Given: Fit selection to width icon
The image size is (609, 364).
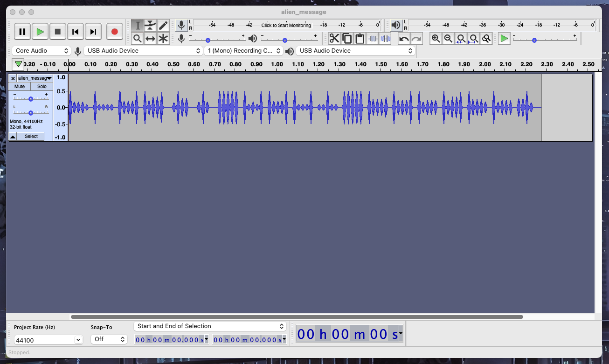Looking at the screenshot, I should pos(461,38).
